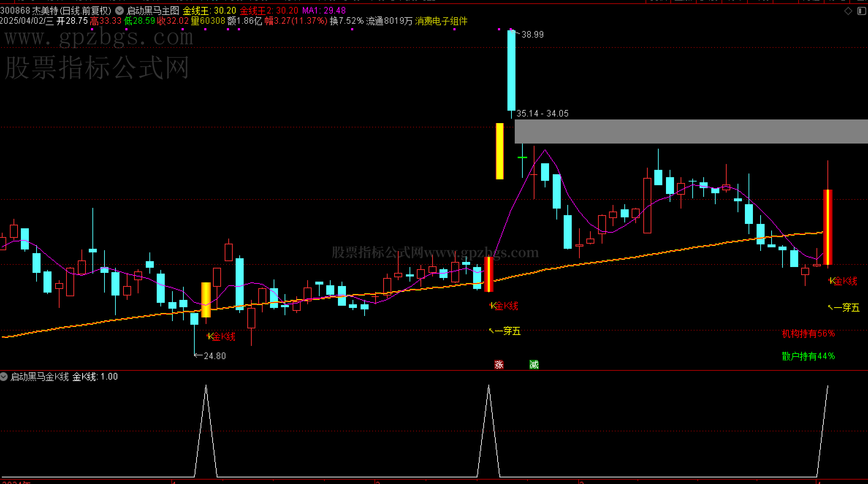The image size is (868, 484).
Task: Click the MA1: 29.48 indicator value
Action: pos(324,11)
